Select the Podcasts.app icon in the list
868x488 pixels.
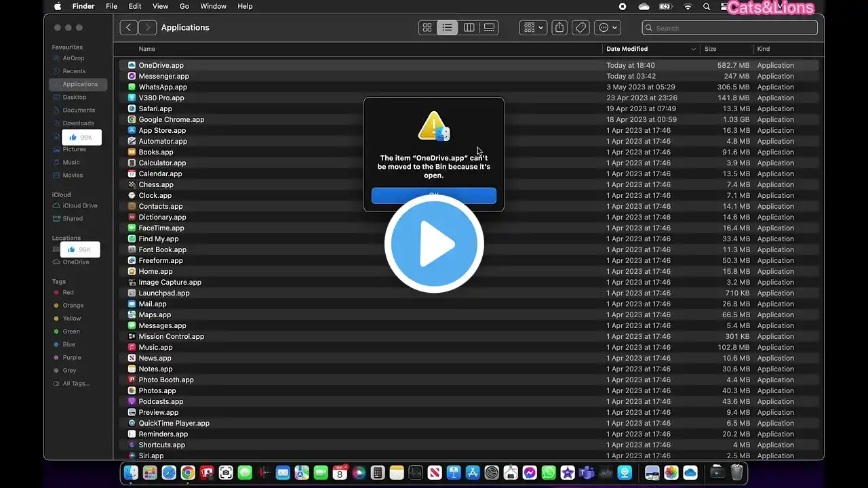pos(132,401)
